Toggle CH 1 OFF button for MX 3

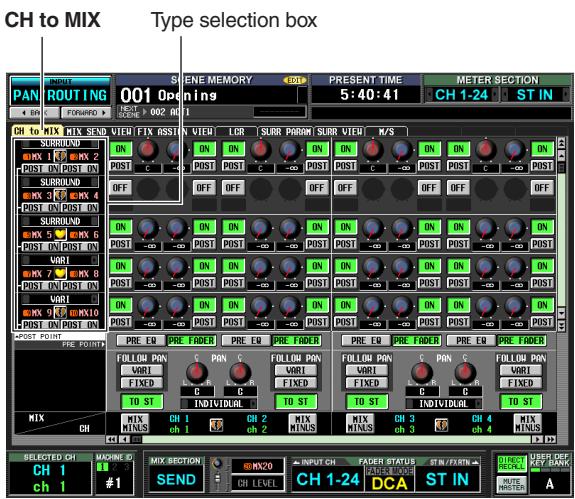(x=121, y=188)
